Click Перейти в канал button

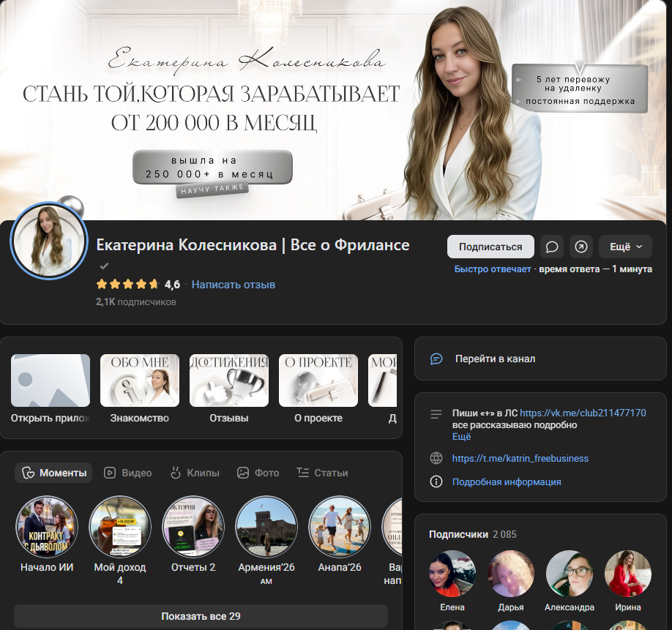tap(540, 359)
